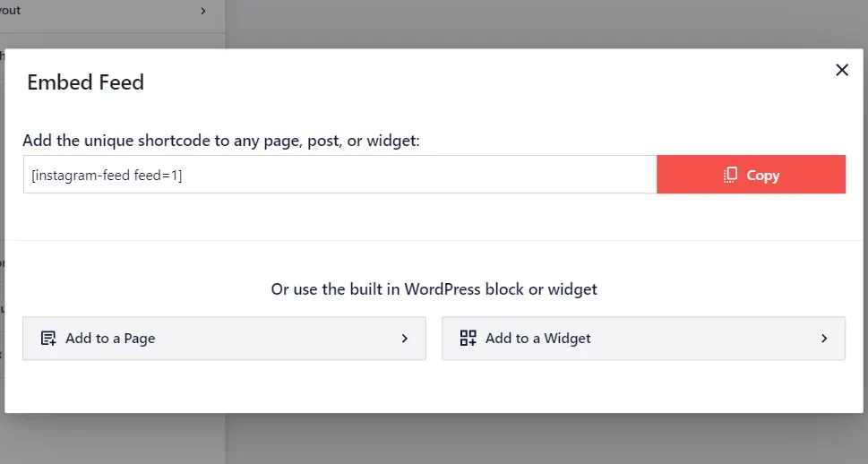Expand the Add to a Widget chevron
The height and width of the screenshot is (464, 868).
tap(824, 339)
